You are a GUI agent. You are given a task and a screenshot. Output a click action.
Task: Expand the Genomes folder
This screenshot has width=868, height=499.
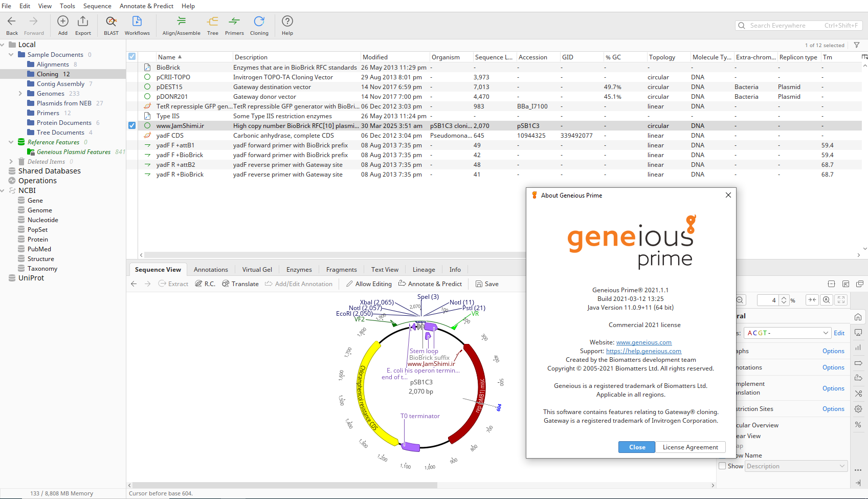(x=20, y=94)
